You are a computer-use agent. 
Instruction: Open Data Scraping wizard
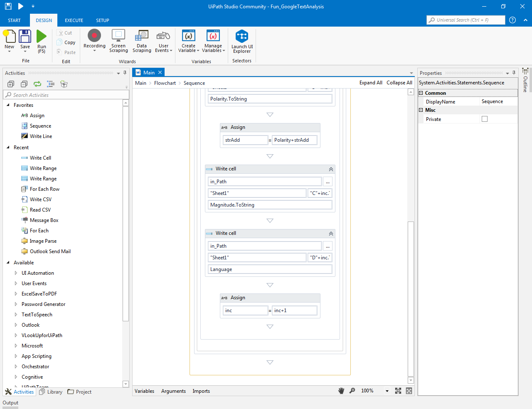pos(142,41)
